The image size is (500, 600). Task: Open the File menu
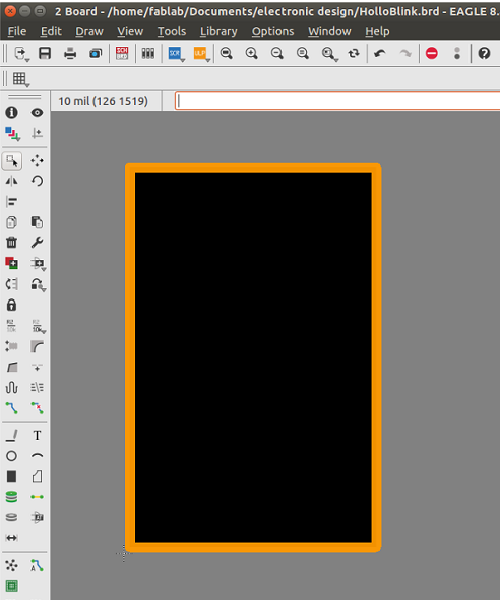click(x=17, y=31)
